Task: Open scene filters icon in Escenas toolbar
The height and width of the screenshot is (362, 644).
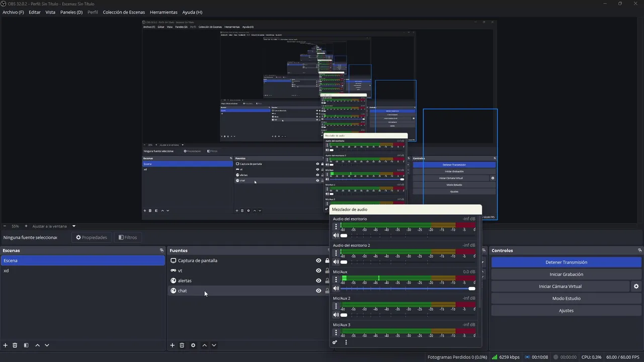Action: [x=26, y=345]
